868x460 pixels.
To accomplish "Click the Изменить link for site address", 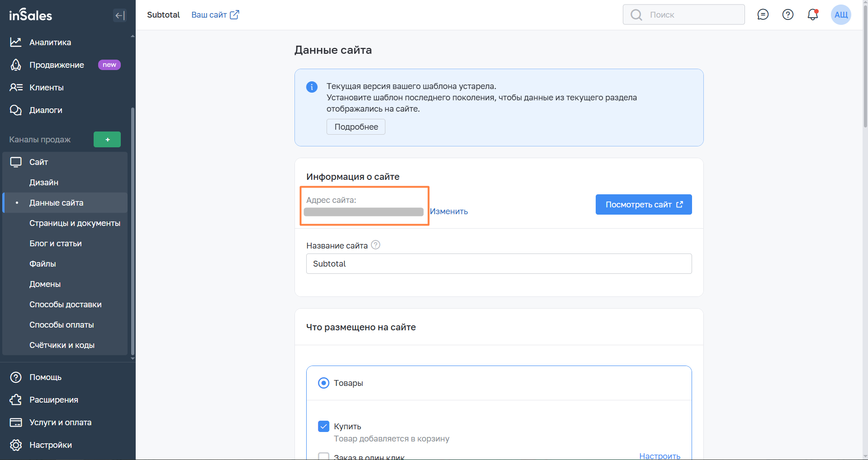I will (x=449, y=211).
